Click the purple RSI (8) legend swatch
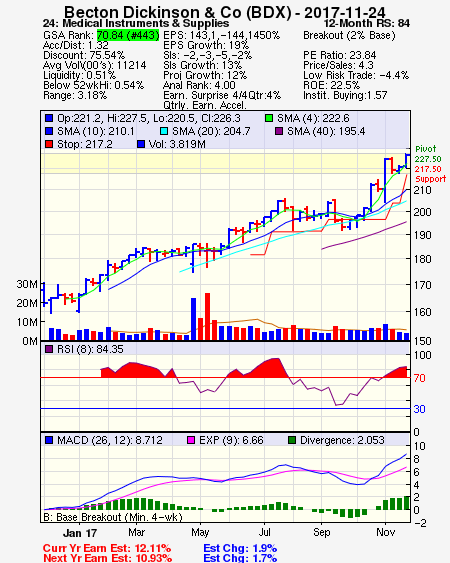Screen dimensions: 450x563 click(x=49, y=349)
